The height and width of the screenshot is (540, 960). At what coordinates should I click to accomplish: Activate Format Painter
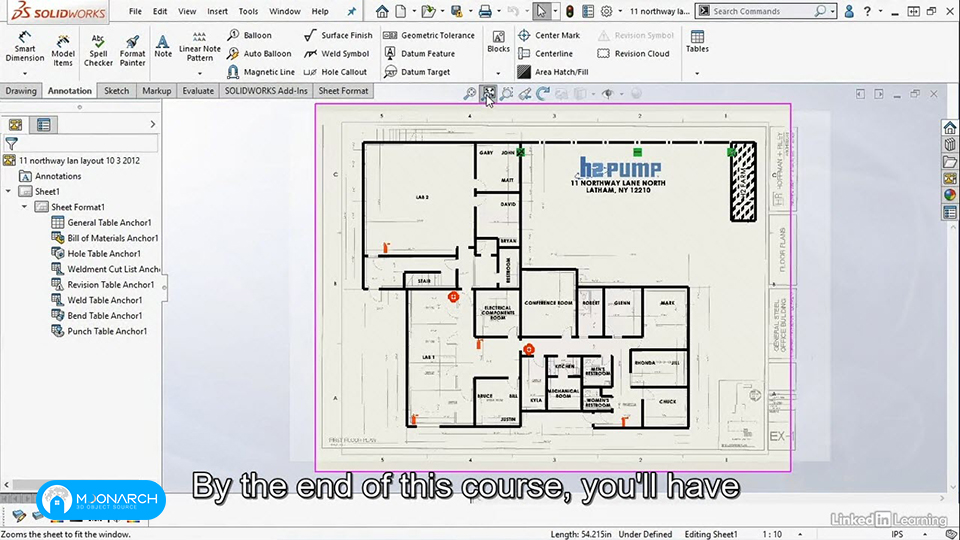coord(132,50)
